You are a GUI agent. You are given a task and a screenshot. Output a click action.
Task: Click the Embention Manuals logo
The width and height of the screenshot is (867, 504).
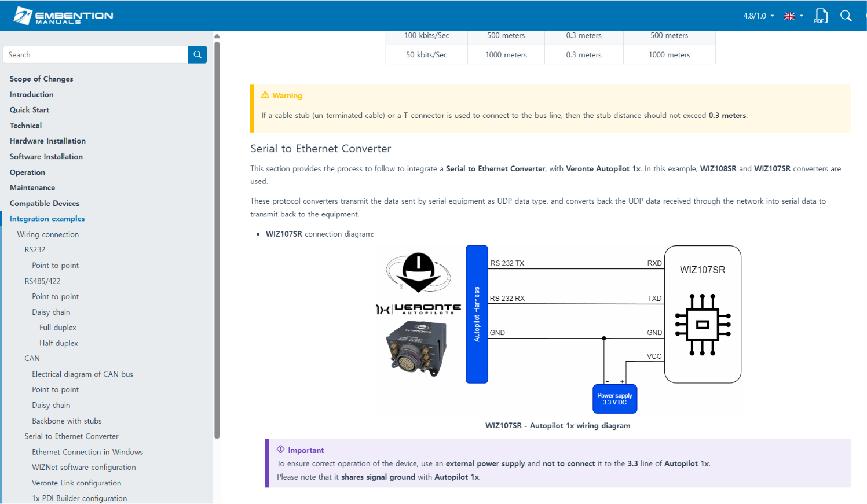pyautogui.click(x=64, y=16)
